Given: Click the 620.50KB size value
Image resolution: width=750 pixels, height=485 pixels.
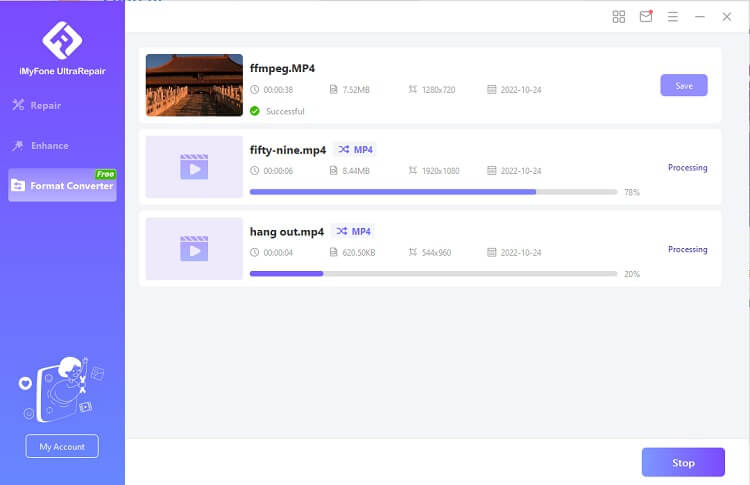Looking at the screenshot, I should (359, 253).
